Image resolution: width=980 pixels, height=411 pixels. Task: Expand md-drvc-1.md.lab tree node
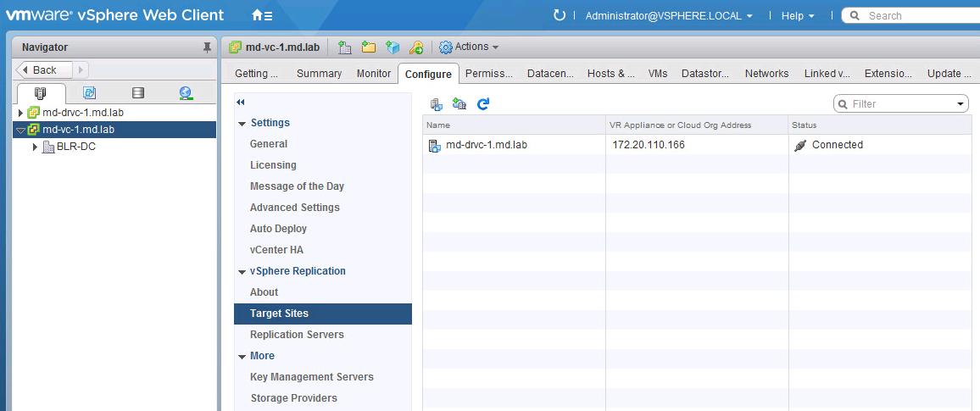(20, 113)
